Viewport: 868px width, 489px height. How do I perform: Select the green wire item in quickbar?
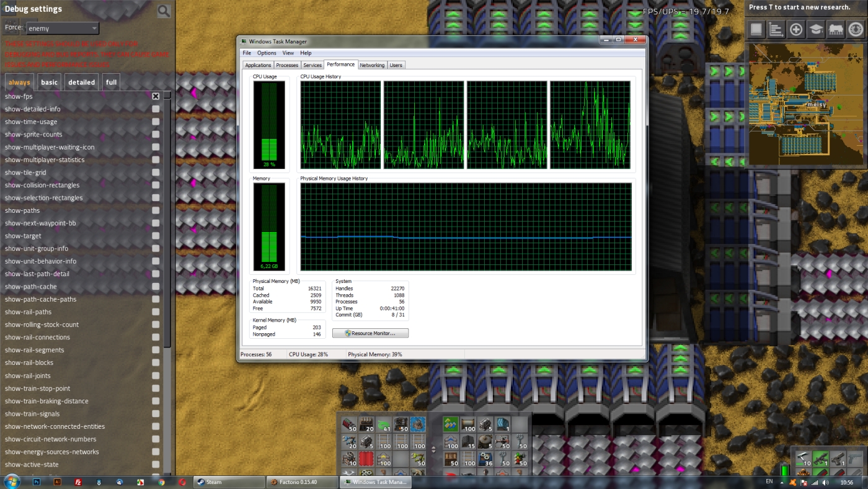(x=384, y=425)
